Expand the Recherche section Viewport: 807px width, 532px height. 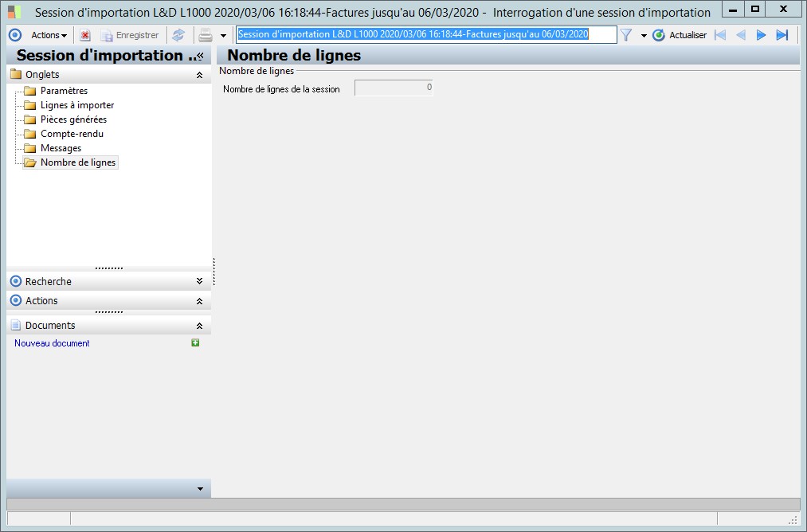click(x=200, y=281)
